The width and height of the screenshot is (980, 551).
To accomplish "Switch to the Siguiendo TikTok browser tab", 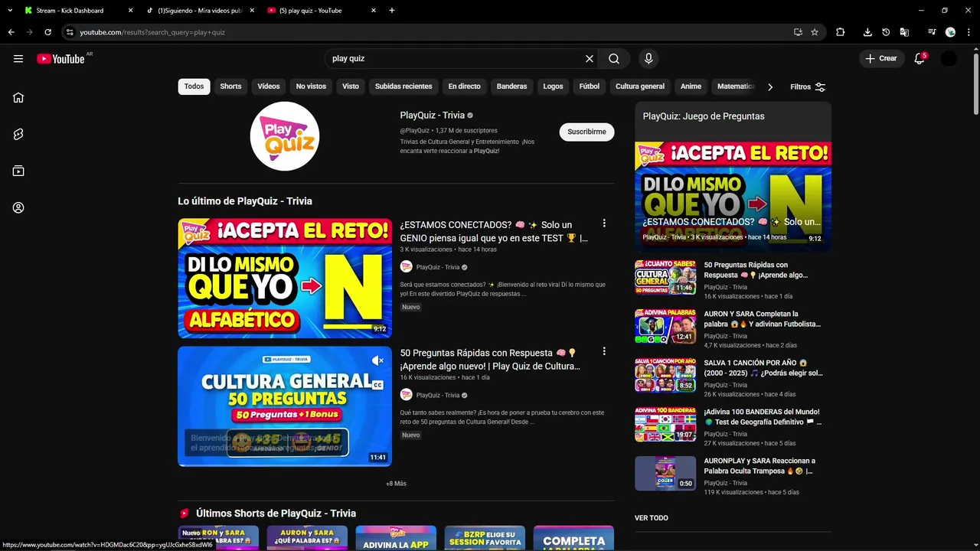I will click(x=199, y=10).
